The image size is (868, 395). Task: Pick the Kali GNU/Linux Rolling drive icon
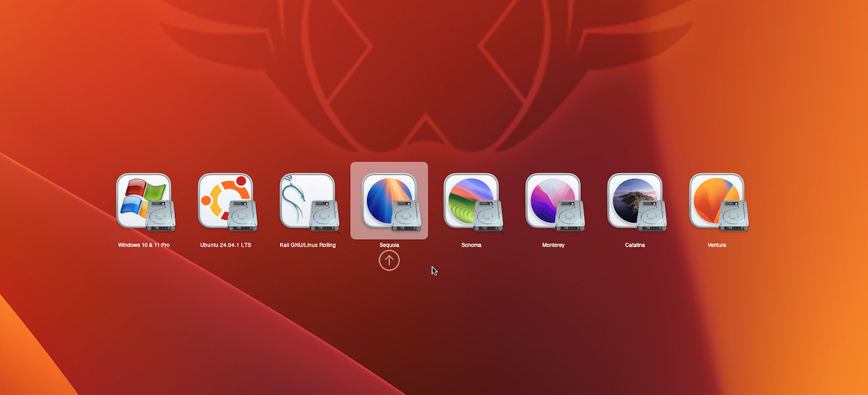tap(309, 202)
